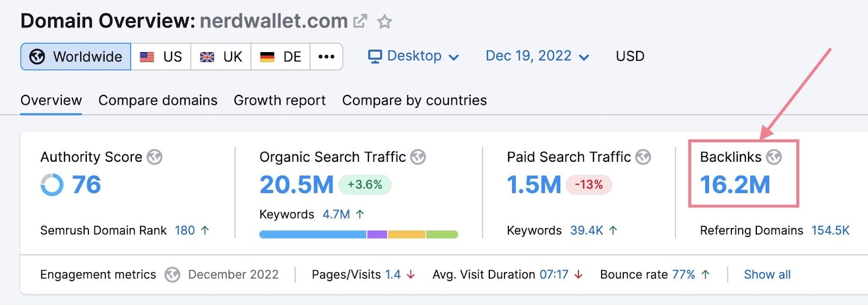Screen dimensions: 868x305
Task: Click globe icon beside Engagement metrics
Action: (173, 275)
